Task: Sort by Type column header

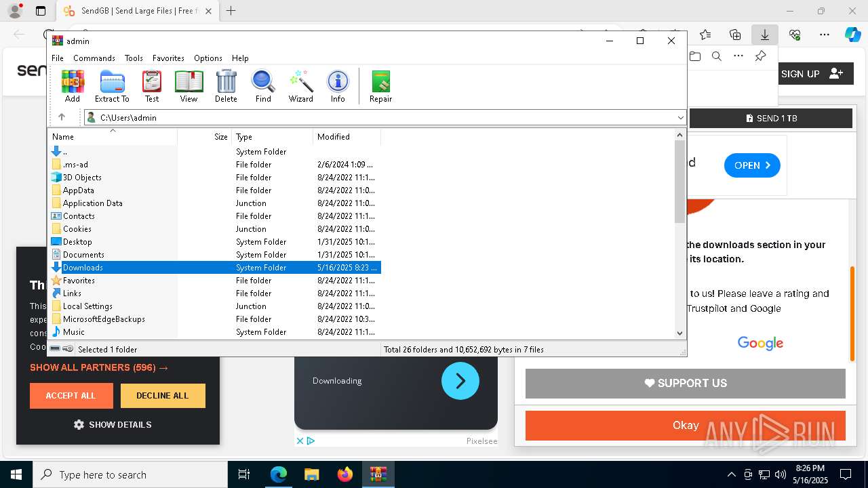Action: (x=273, y=137)
